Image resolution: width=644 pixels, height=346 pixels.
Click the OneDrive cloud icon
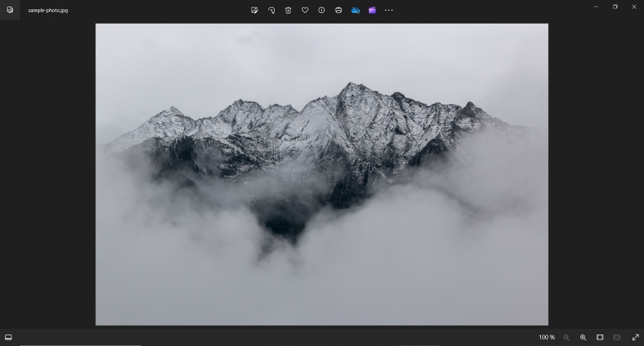(x=356, y=10)
